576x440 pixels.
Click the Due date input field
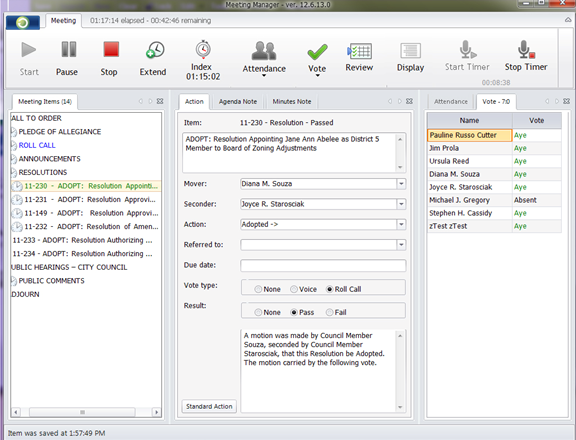[x=323, y=265]
